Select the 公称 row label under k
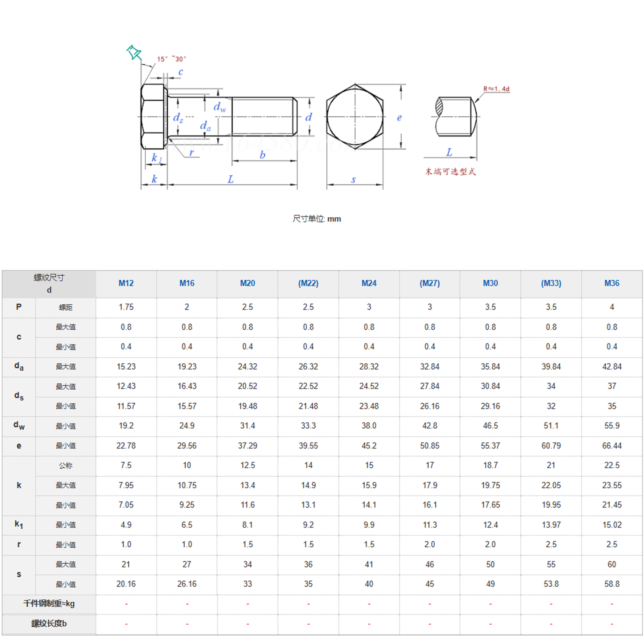 [66, 466]
